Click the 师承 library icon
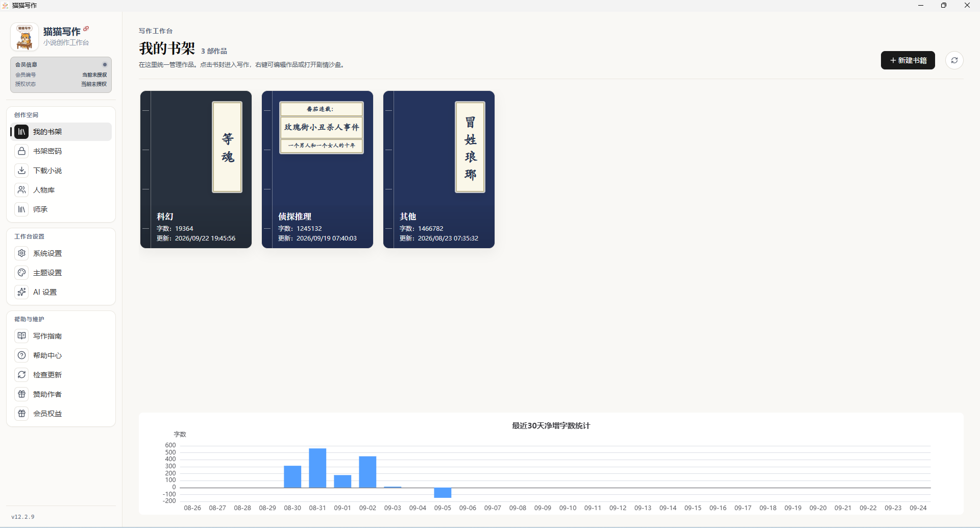Image resolution: width=980 pixels, height=528 pixels. 21,209
